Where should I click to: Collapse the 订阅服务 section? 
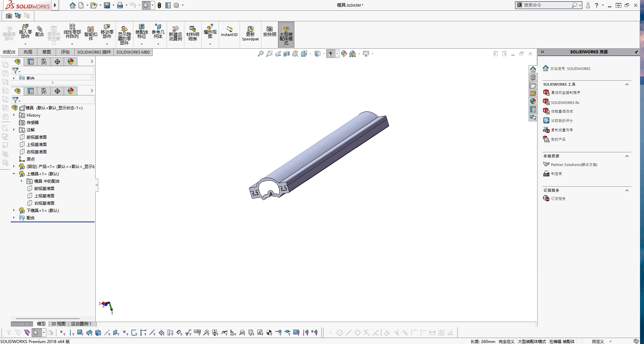pyautogui.click(x=627, y=190)
